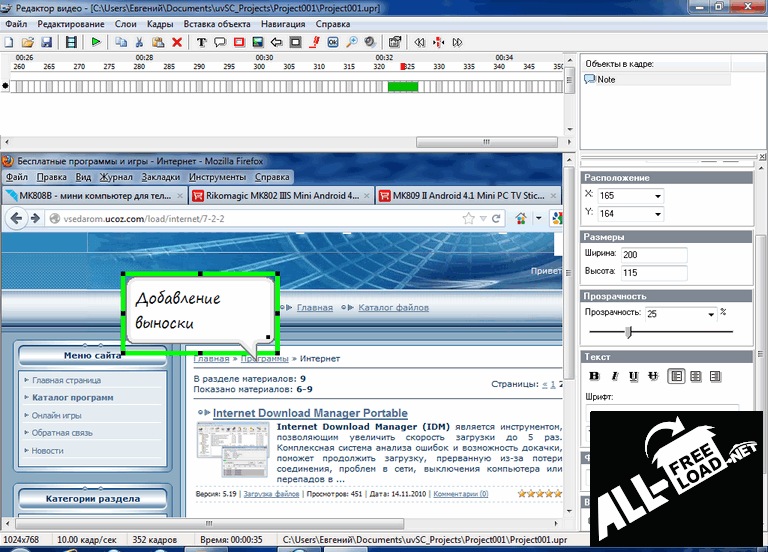Viewport: 768px width, 552px height.
Task: Click the scissors Cut icon
Action: pyautogui.click(x=139, y=42)
